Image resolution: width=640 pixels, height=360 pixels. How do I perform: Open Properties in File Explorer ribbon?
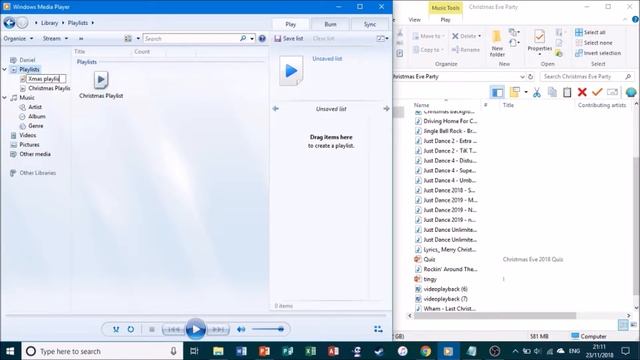pyautogui.click(x=540, y=42)
